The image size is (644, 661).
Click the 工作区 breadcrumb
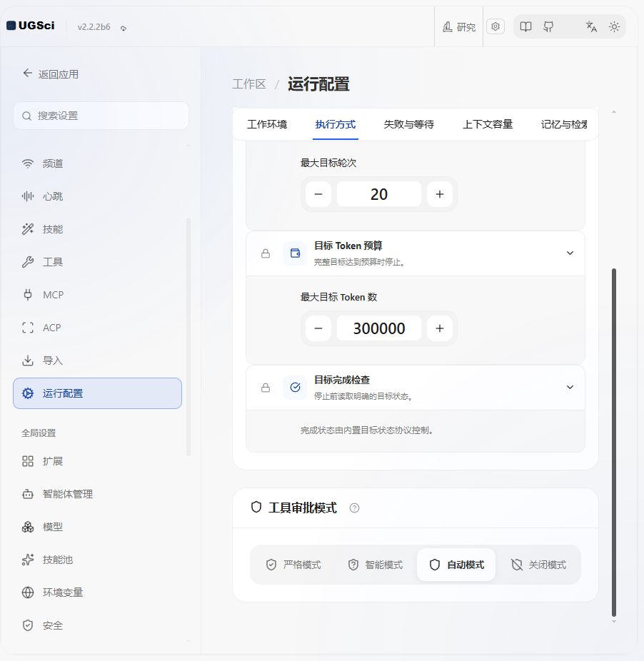coord(249,84)
